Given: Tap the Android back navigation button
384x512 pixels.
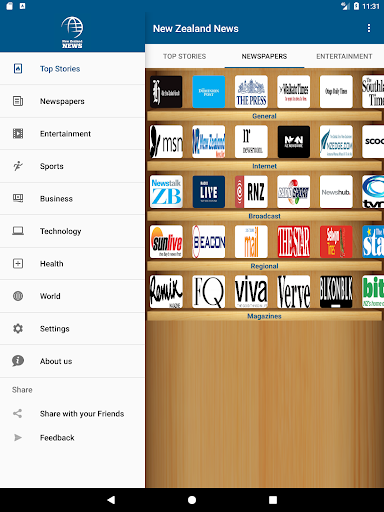Looking at the screenshot, I should [111, 500].
